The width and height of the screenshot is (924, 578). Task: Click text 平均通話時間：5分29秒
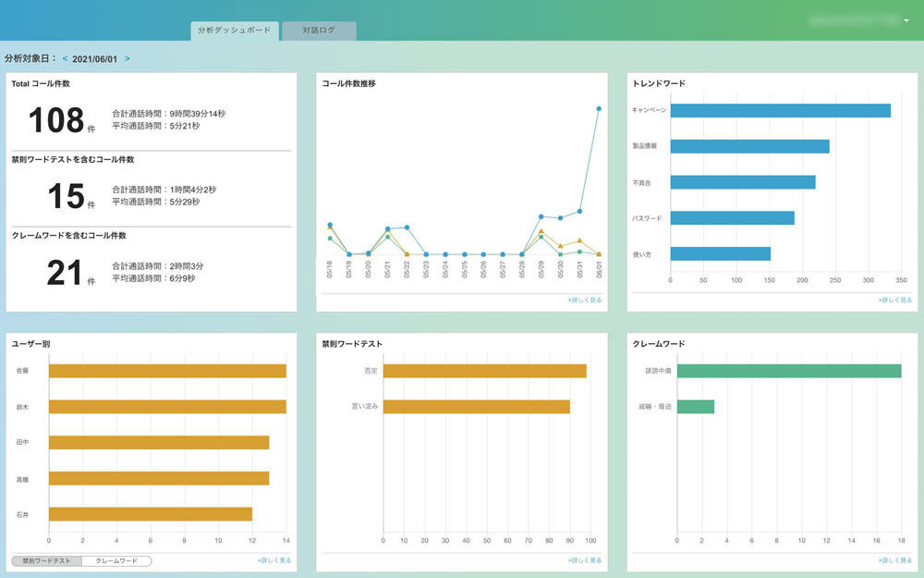(x=155, y=203)
